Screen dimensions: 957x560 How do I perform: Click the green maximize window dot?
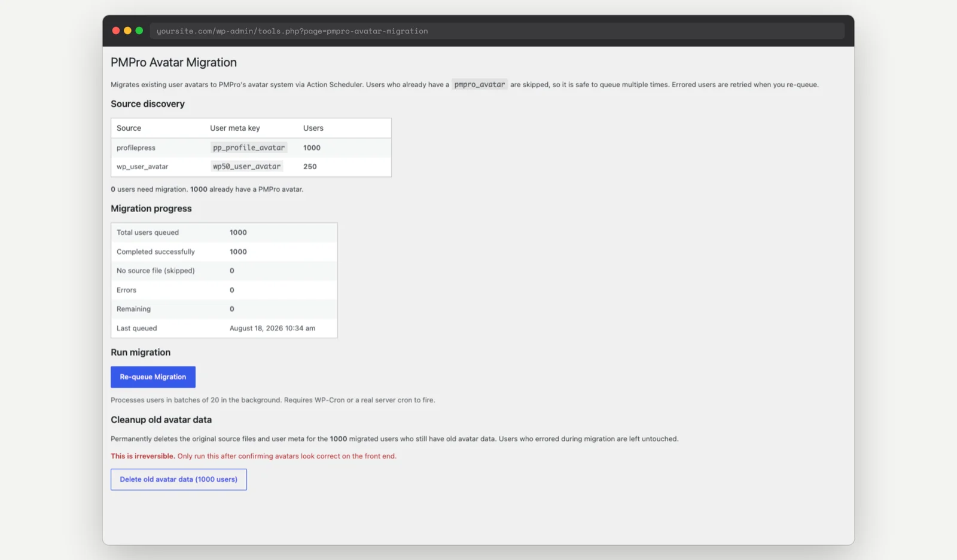139,30
